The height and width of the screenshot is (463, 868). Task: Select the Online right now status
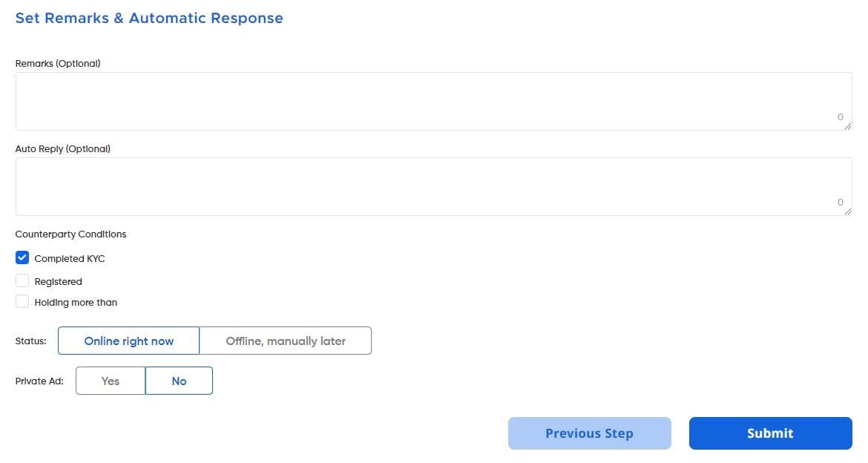pos(128,341)
